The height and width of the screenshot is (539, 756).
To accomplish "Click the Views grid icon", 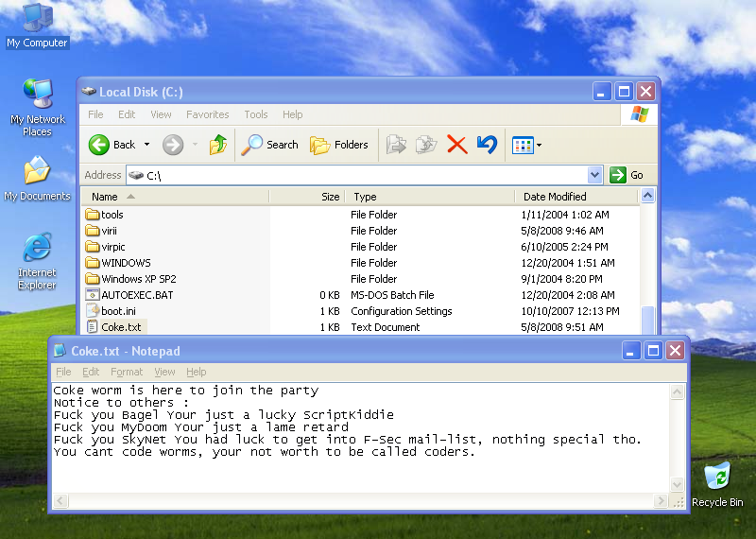I will pos(523,145).
